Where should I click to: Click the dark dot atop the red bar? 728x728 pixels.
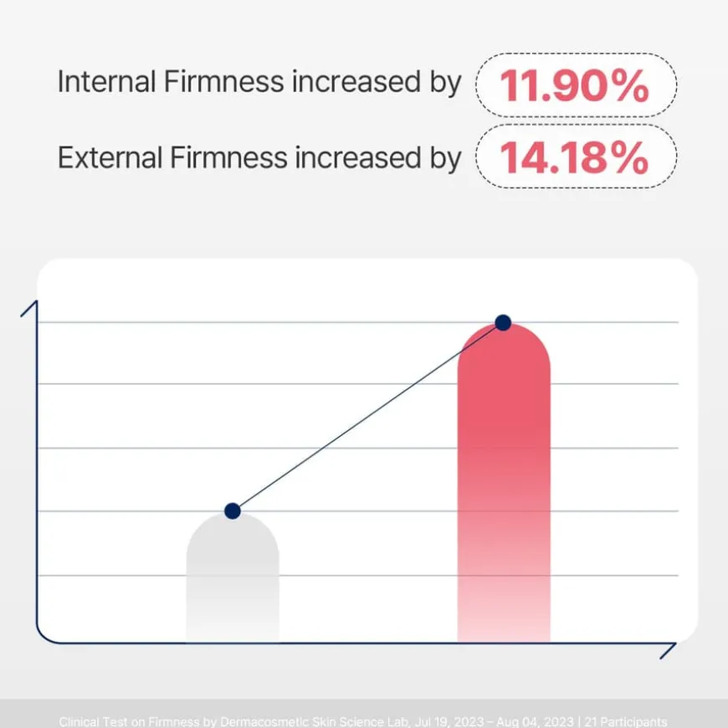point(503,322)
